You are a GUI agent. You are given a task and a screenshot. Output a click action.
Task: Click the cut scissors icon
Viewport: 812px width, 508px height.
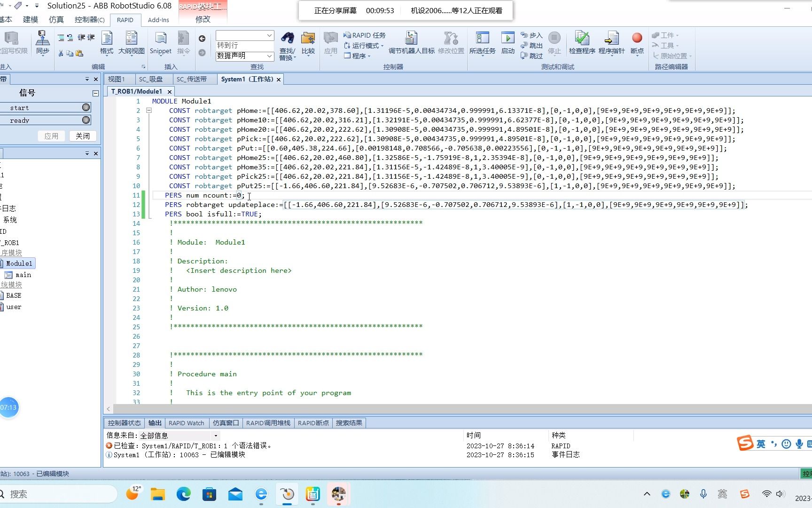coord(61,54)
